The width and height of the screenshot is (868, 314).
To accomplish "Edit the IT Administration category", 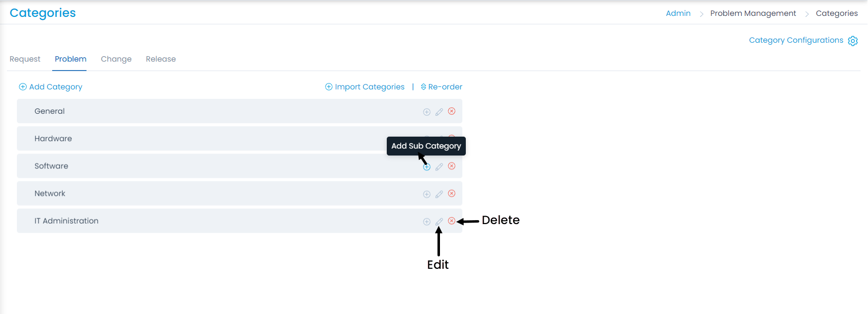I will [439, 222].
